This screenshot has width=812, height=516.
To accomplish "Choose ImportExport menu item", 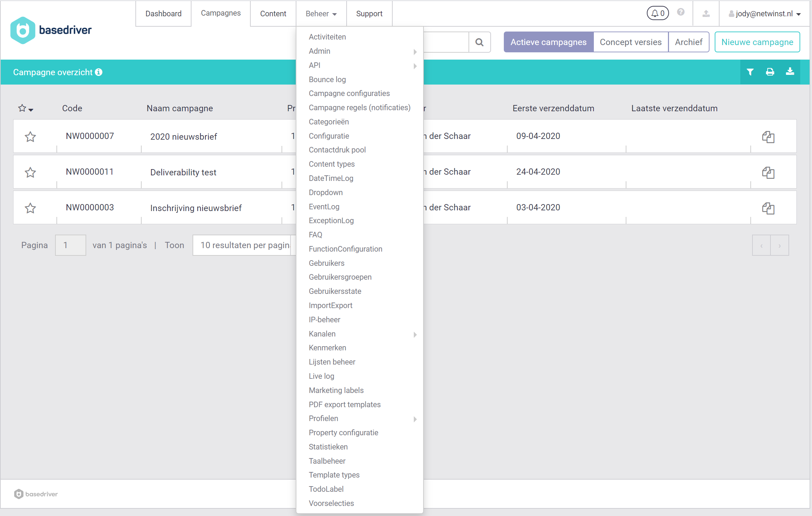I will [x=330, y=306].
